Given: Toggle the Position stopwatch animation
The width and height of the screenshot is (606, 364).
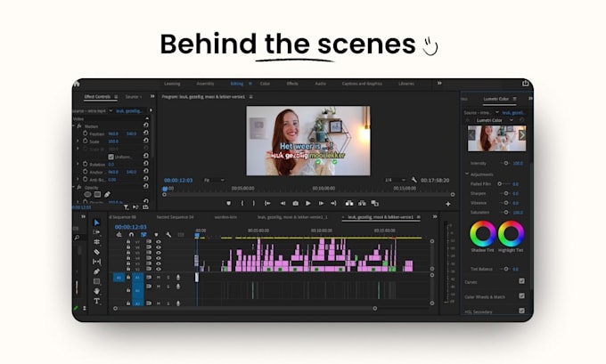Looking at the screenshot, I should pyautogui.click(x=85, y=133).
